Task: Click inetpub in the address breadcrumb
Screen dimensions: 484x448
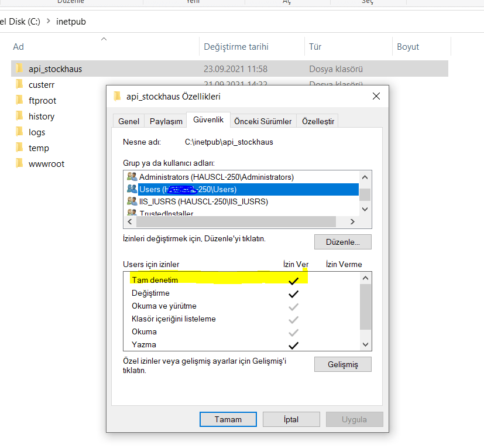Action: [71, 22]
